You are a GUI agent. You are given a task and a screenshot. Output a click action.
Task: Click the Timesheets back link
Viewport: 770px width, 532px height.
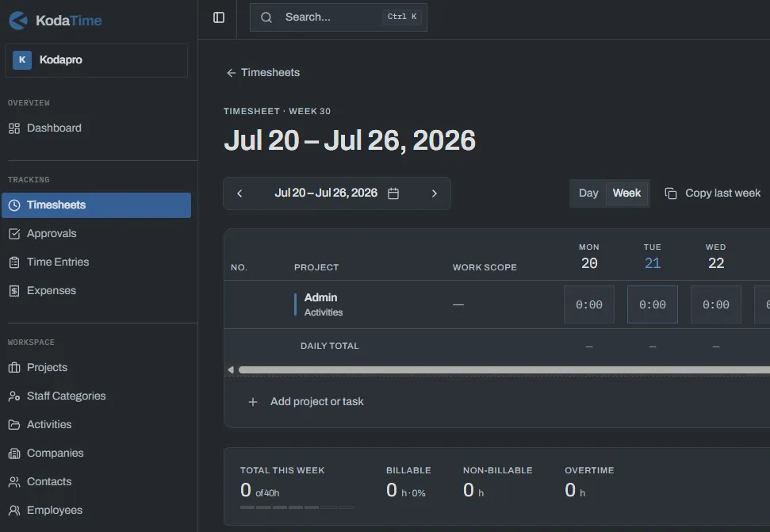[x=263, y=73]
